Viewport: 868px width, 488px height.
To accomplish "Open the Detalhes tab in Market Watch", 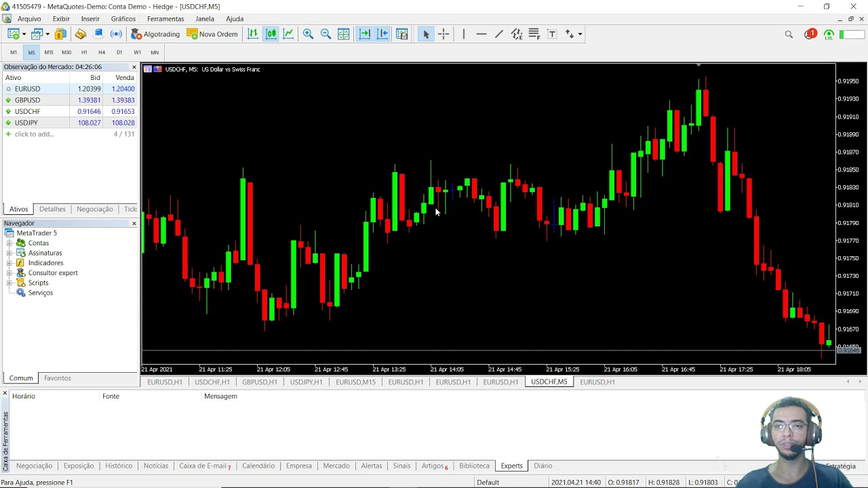I will (52, 209).
